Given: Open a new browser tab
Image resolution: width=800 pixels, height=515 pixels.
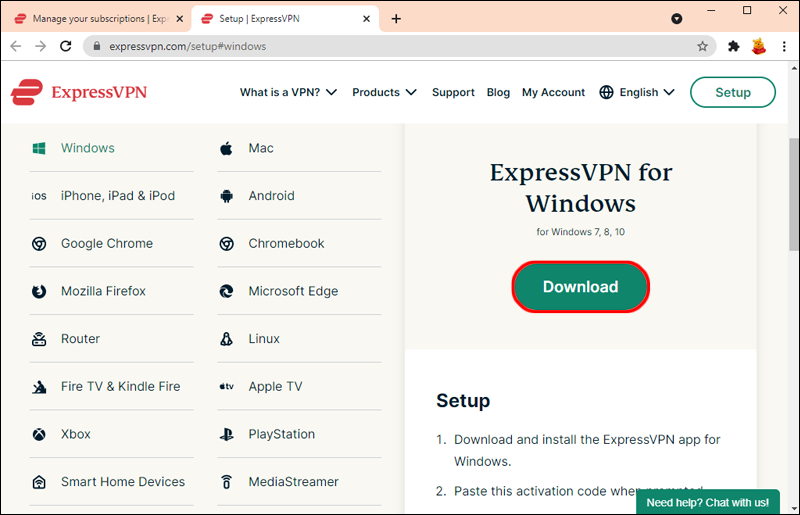Looking at the screenshot, I should pos(396,19).
